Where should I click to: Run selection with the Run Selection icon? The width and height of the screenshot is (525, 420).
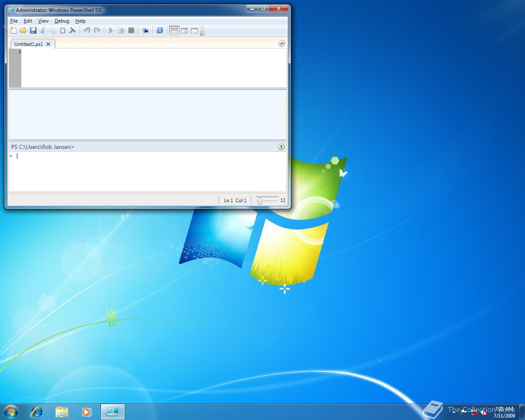pyautogui.click(x=121, y=30)
